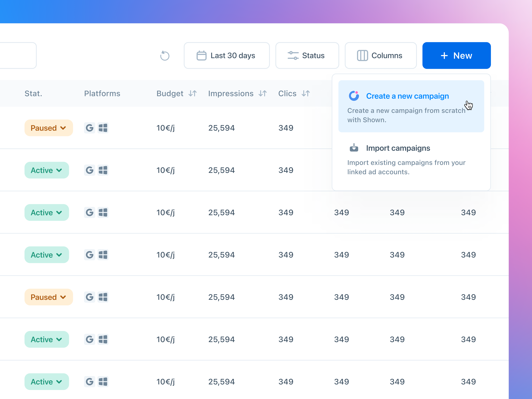Click the columns layout icon

363,55
